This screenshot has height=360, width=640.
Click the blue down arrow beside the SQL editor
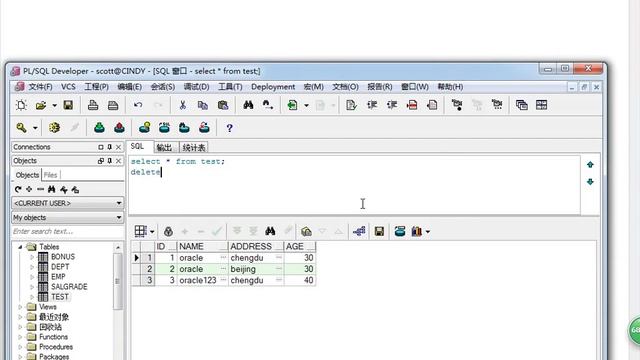590,182
